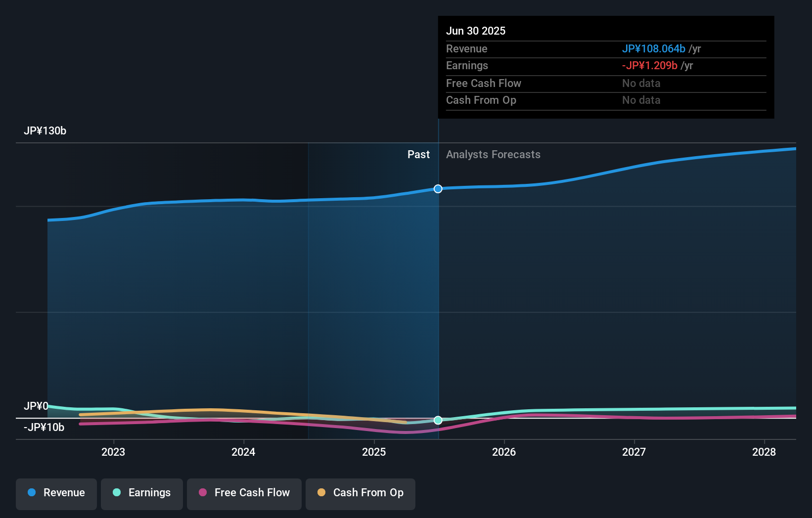
Task: Switch to the Past section of chart
Action: point(419,154)
